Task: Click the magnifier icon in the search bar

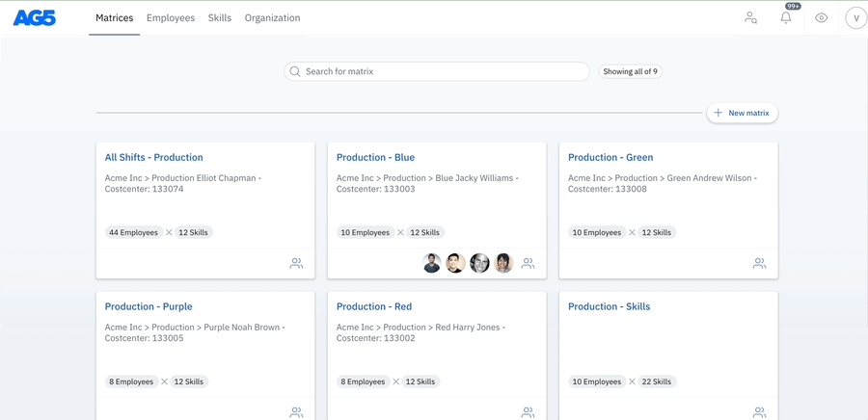Action: point(295,71)
